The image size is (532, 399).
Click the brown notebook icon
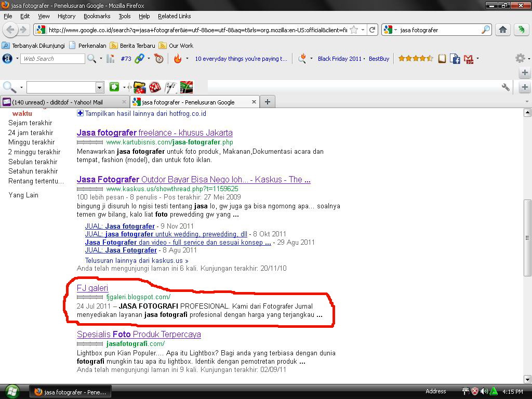[x=442, y=59]
